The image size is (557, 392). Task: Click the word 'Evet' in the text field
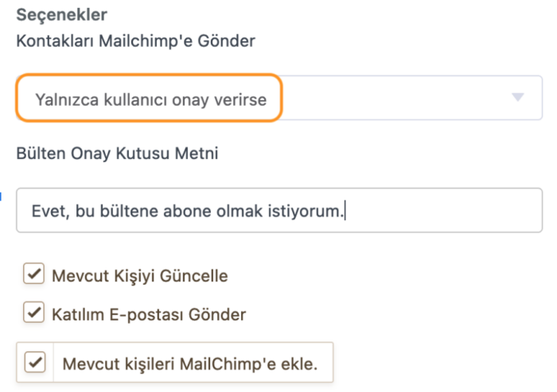[45, 211]
